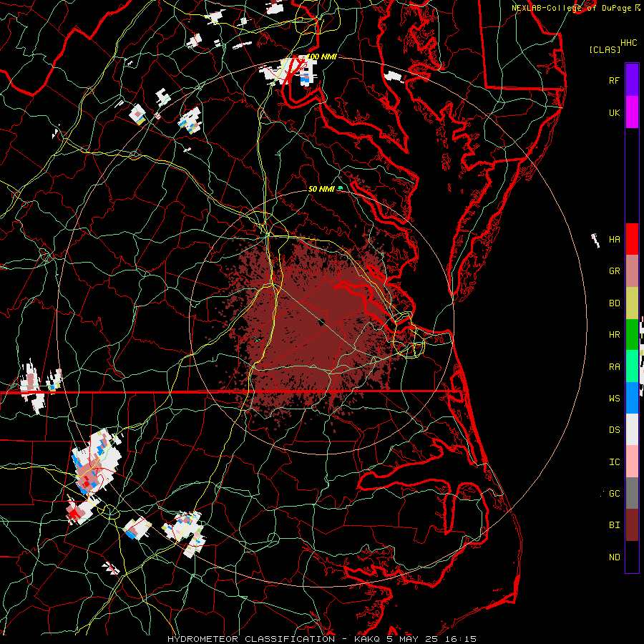Click the RF purple legend swatch
644x644 pixels.
[x=632, y=80]
